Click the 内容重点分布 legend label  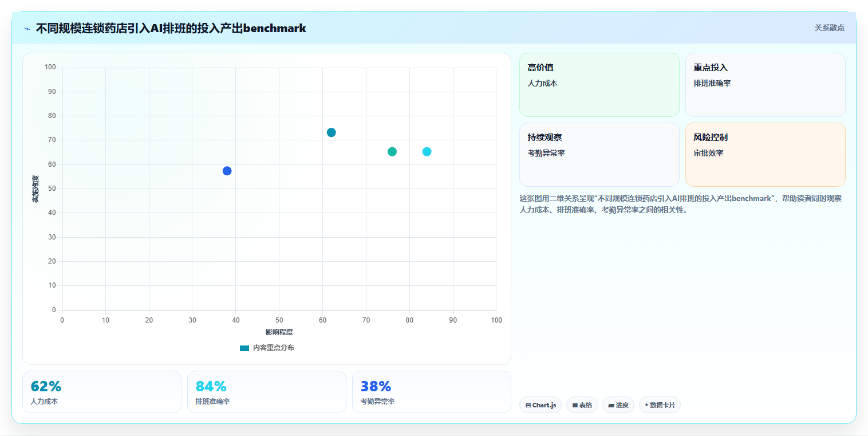coord(274,348)
